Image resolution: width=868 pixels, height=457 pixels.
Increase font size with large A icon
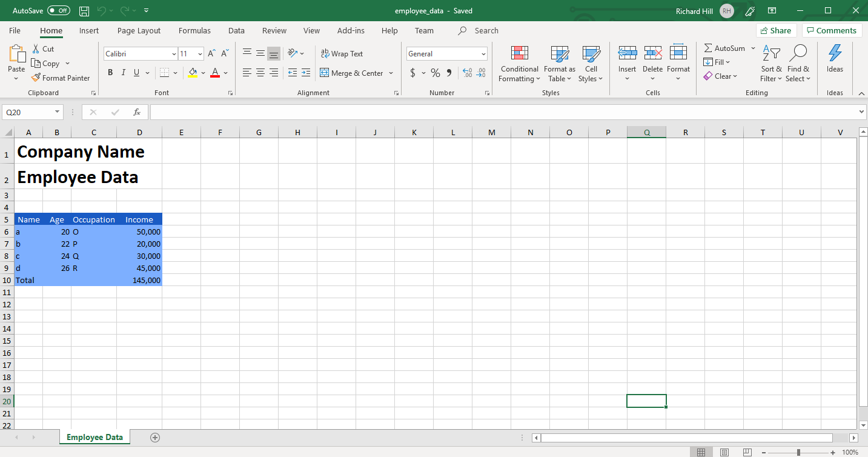pyautogui.click(x=211, y=53)
